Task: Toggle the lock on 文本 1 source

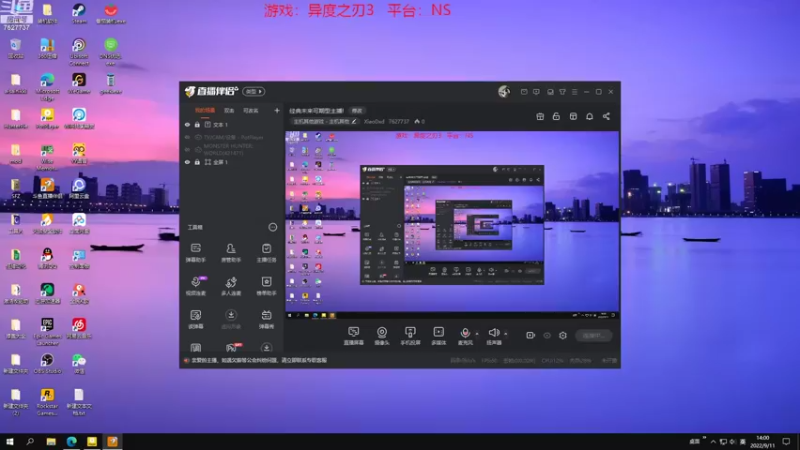Action: tap(197, 124)
